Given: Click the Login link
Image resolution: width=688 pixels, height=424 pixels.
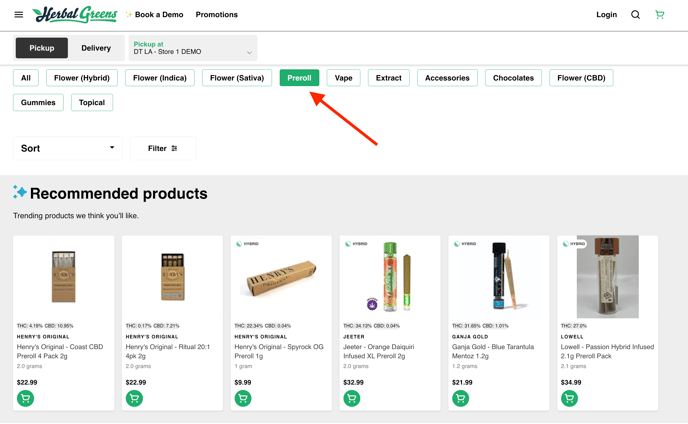Looking at the screenshot, I should [606, 14].
